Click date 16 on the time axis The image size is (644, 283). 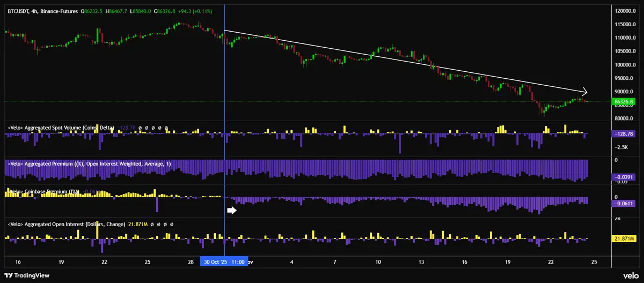pos(18,262)
